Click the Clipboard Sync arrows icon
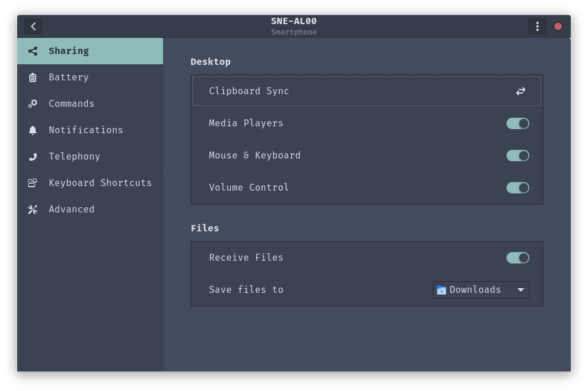The width and height of the screenshot is (588, 391). tap(520, 91)
